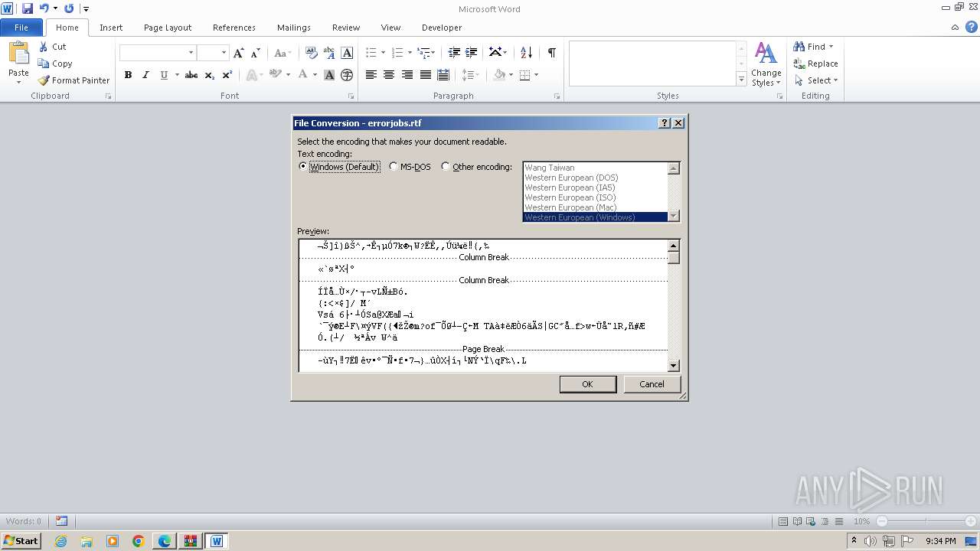Justify text alignment
The image size is (980, 551).
pyautogui.click(x=426, y=75)
